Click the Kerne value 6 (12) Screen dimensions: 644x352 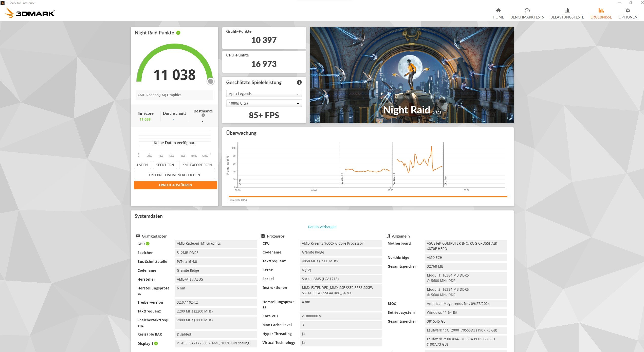click(341, 270)
